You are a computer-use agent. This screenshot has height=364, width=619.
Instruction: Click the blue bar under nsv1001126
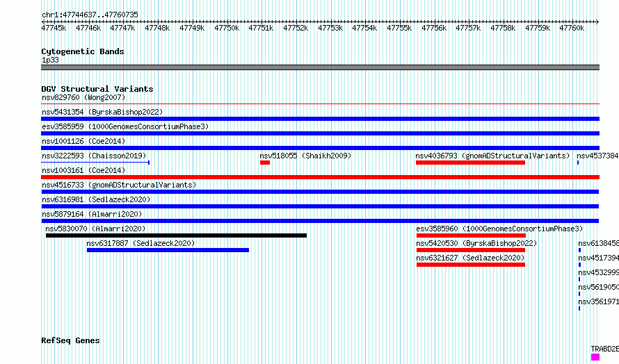point(320,148)
